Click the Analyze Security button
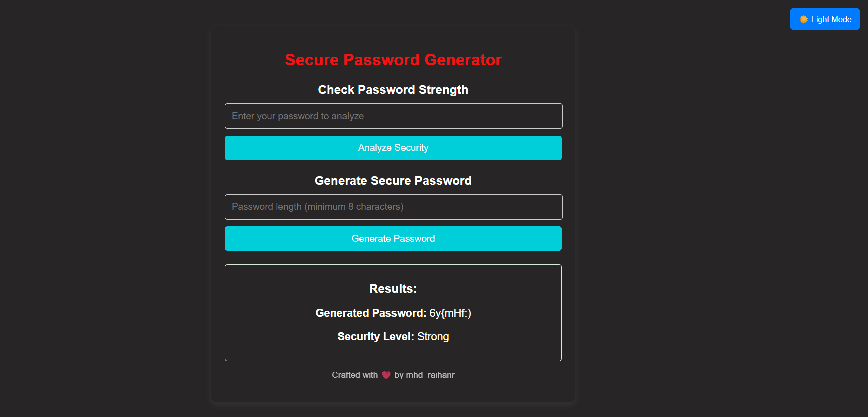Image resolution: width=868 pixels, height=417 pixels. pos(393,148)
